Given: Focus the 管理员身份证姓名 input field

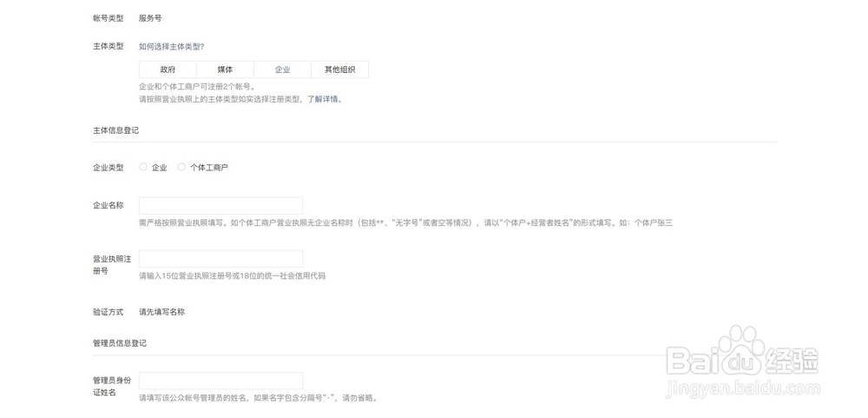Looking at the screenshot, I should [x=220, y=381].
